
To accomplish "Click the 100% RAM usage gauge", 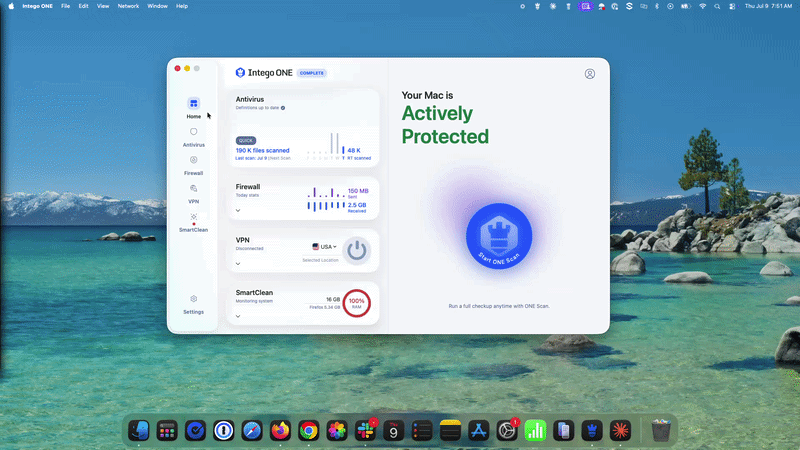I will [357, 303].
